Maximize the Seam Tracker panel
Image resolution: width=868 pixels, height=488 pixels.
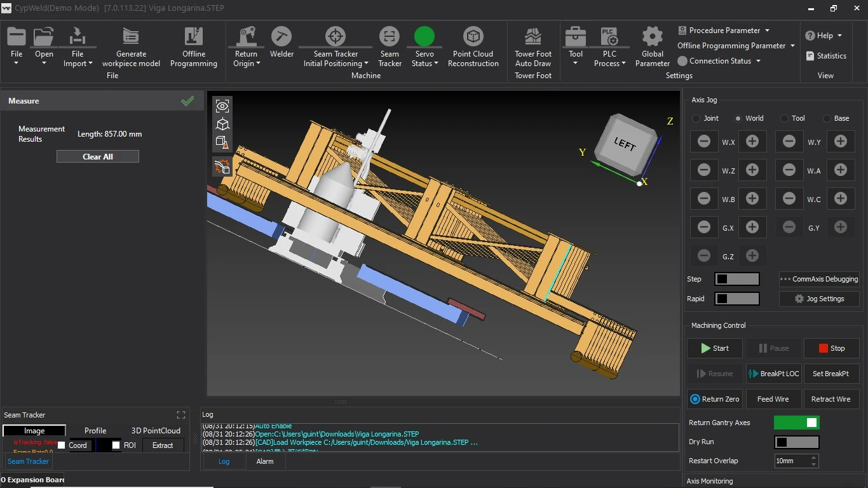point(181,415)
